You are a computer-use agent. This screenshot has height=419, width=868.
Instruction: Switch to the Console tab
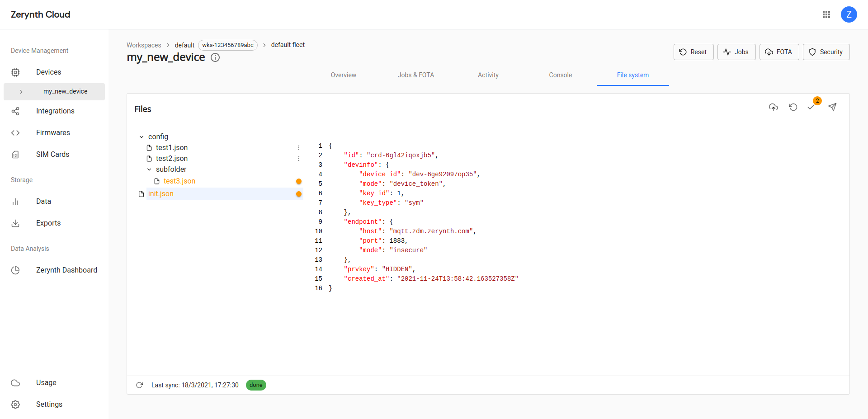561,75
